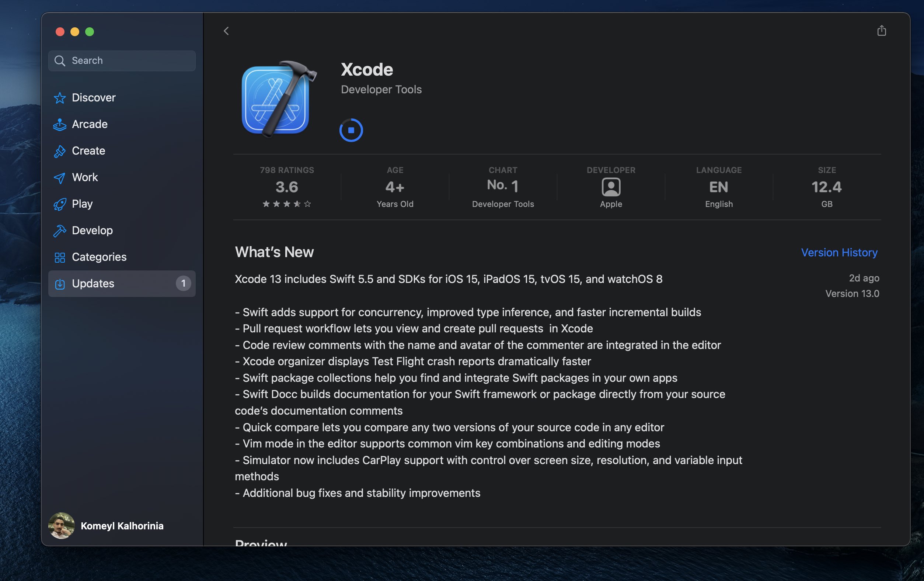Viewport: 924px width, 581px height.
Task: Click the Work paper plane icon
Action: 59,177
